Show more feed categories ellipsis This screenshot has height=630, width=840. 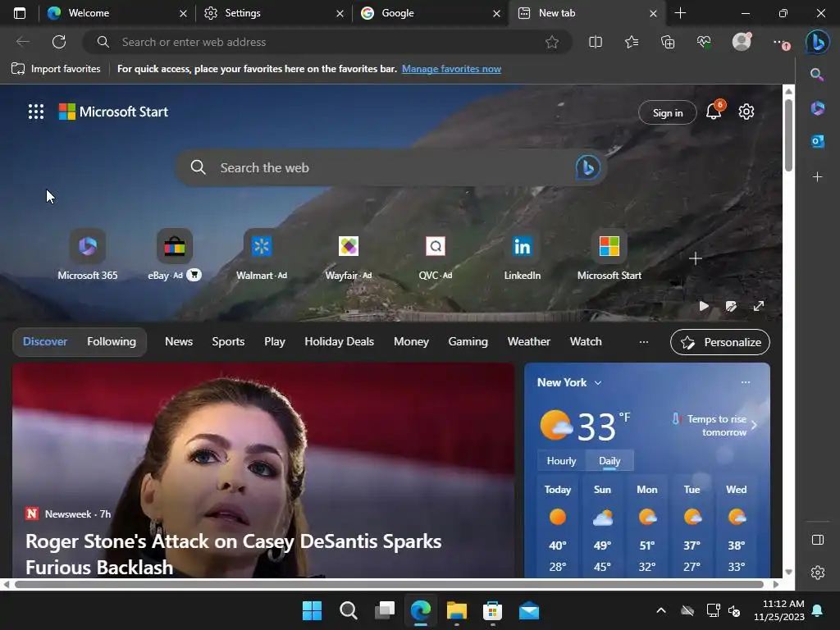tap(644, 342)
